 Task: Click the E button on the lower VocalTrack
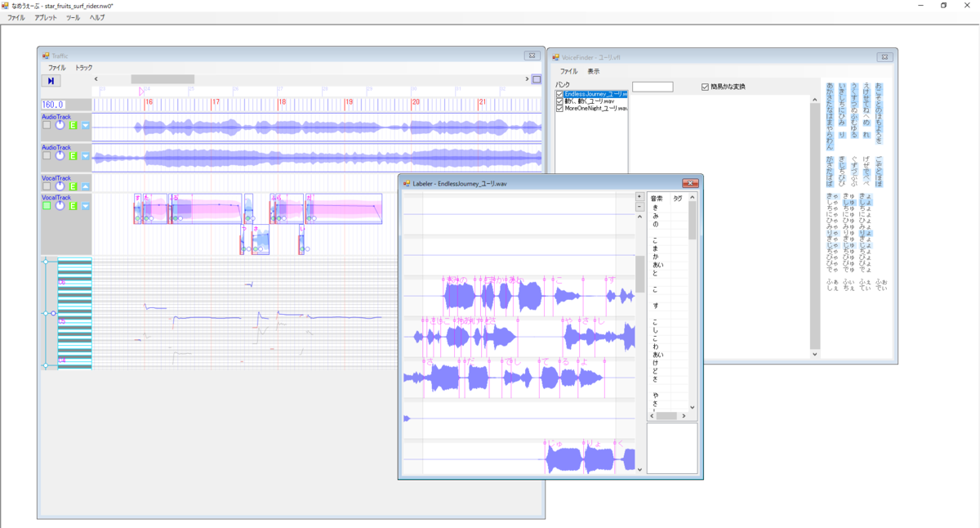pos(73,206)
